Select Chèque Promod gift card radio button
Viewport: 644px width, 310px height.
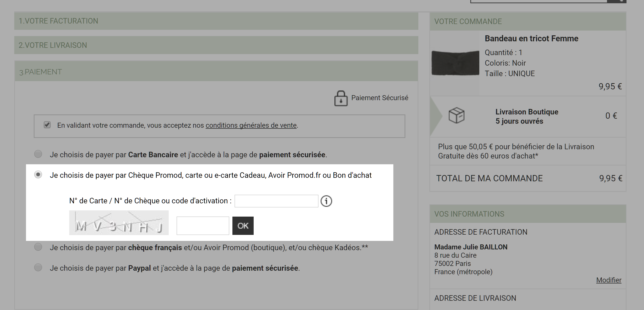tap(38, 175)
